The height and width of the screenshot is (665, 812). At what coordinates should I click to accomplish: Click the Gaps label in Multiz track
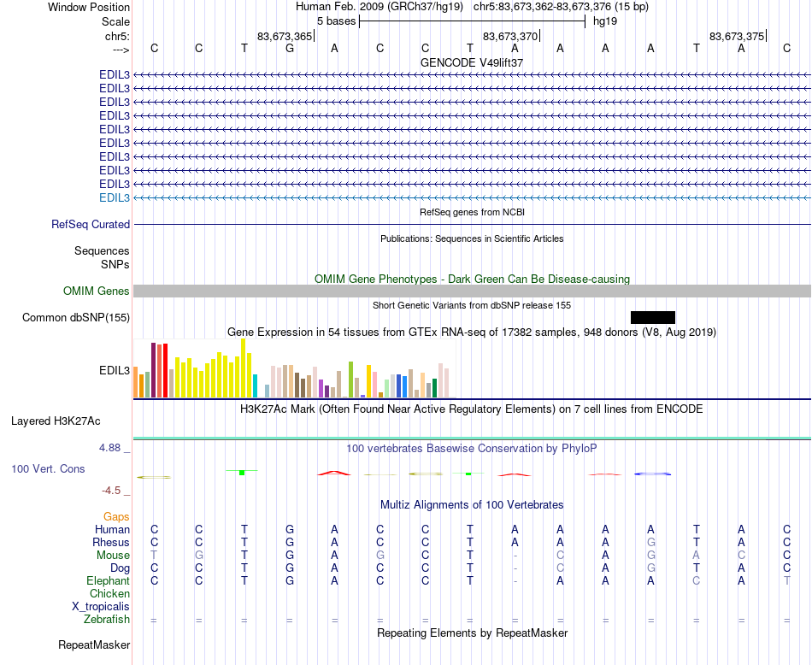116,516
